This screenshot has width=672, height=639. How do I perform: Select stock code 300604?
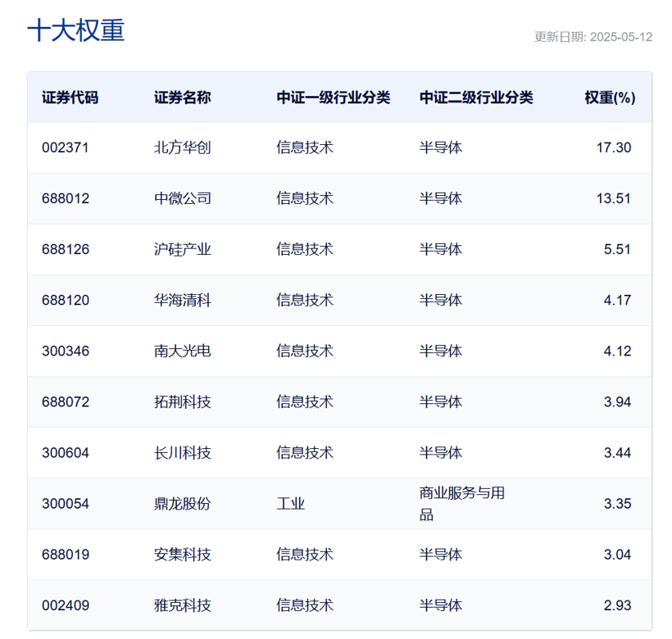click(x=65, y=453)
